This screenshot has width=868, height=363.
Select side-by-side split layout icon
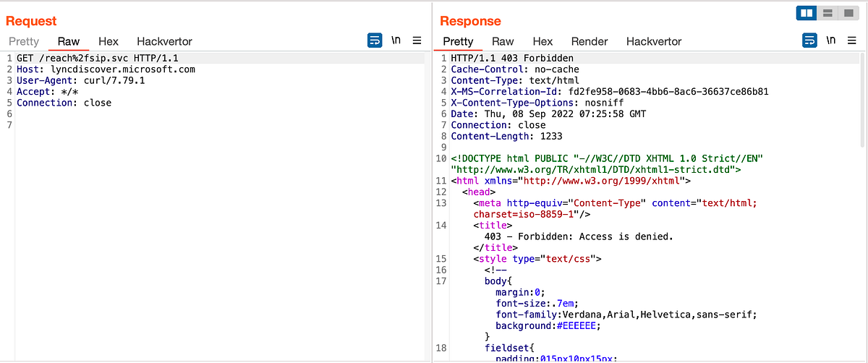pos(807,13)
